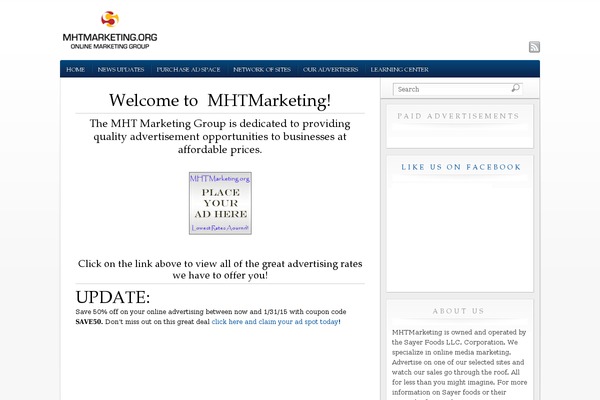Click the About Us sidebar heading
The width and height of the screenshot is (600, 400).
458,311
